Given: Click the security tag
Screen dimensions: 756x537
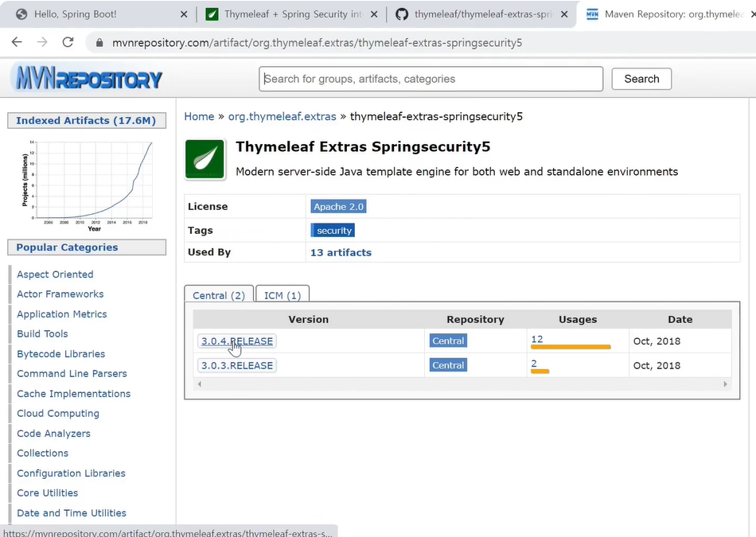Looking at the screenshot, I should 333,231.
